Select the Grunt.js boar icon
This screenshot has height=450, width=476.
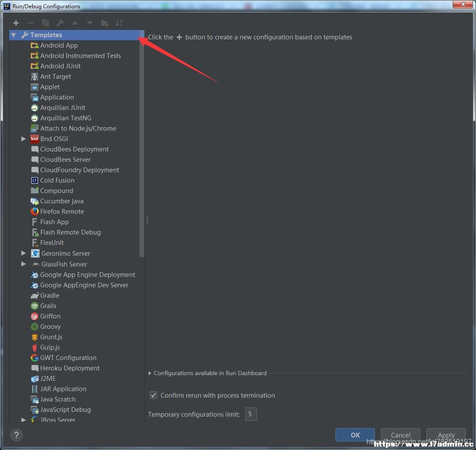click(35, 337)
